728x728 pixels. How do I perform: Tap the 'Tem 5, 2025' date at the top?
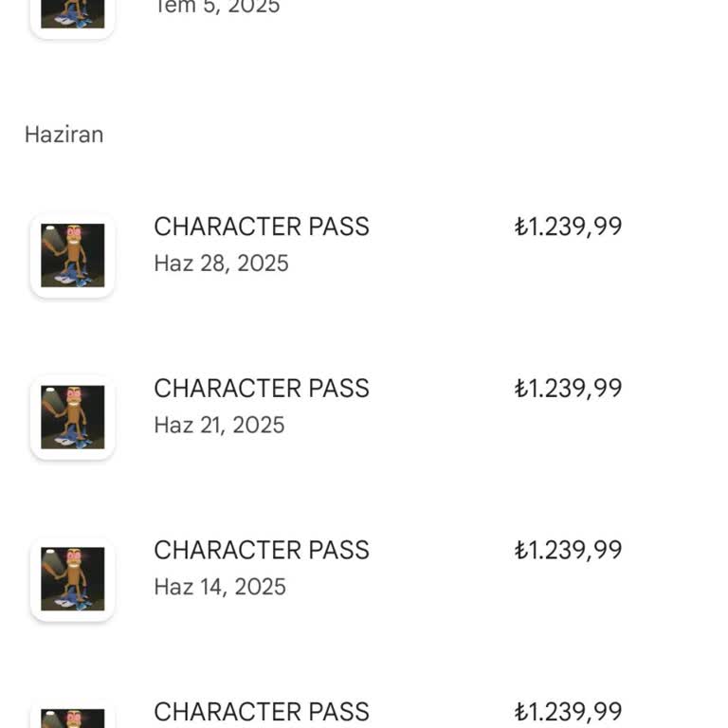point(217,8)
